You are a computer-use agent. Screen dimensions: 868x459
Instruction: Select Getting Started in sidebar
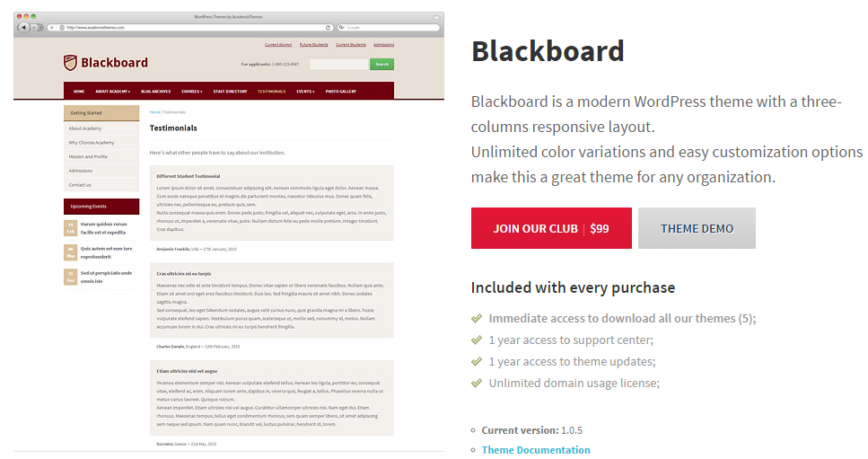pos(101,113)
